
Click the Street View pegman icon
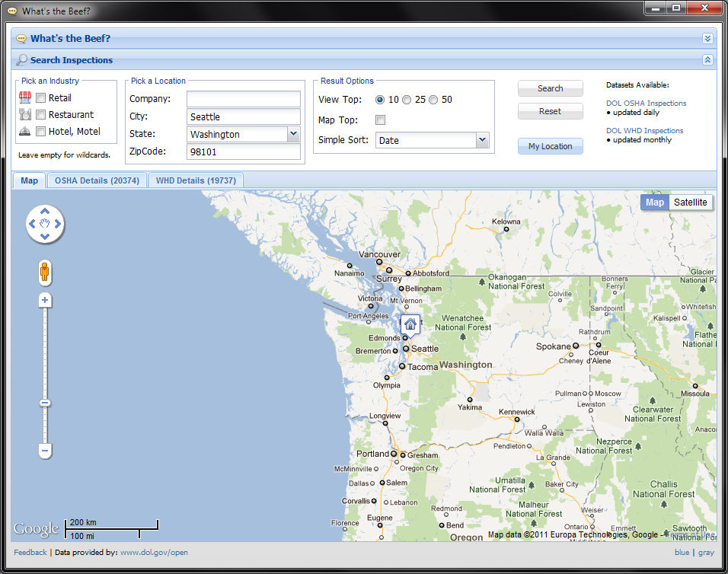[x=45, y=273]
